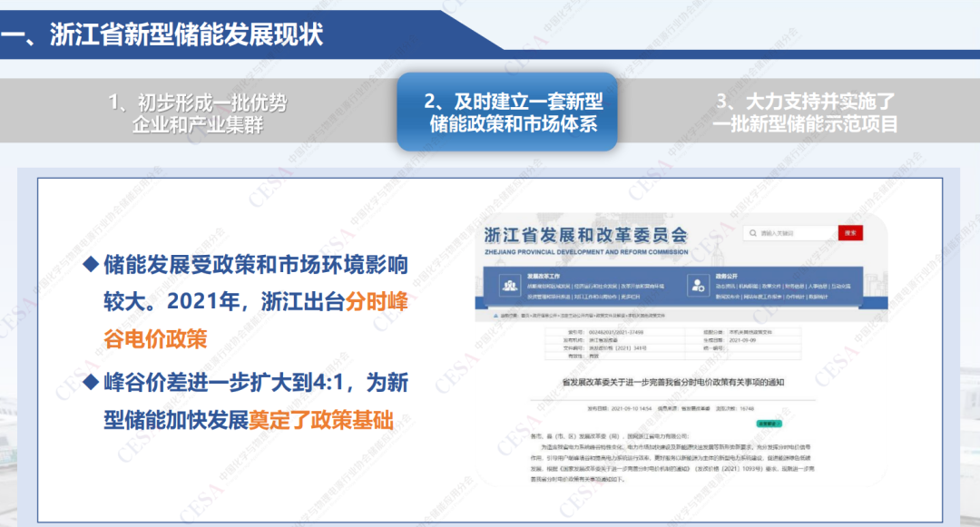The width and height of the screenshot is (980, 527).
Task: Select tab 3 大力支持并实施了一批新型储能示范项目
Action: (805, 113)
